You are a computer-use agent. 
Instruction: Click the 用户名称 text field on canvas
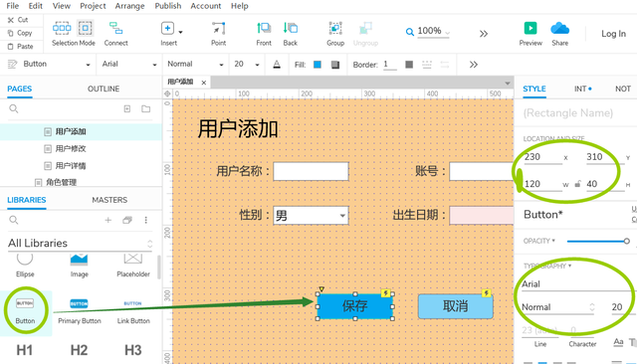(311, 171)
